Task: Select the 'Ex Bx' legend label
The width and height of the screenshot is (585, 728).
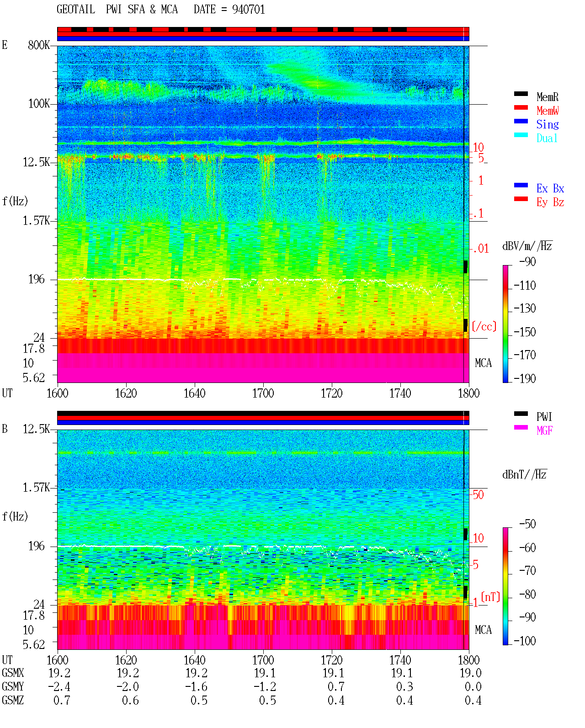Action: click(550, 188)
